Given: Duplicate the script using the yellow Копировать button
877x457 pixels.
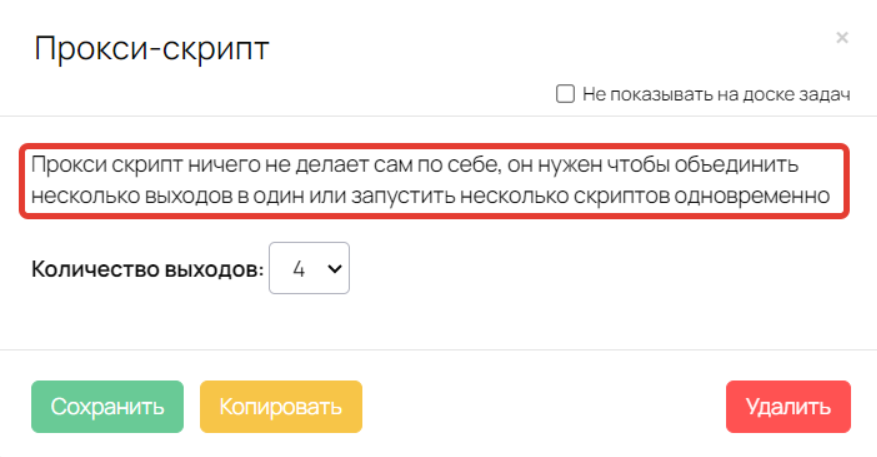Looking at the screenshot, I should click(281, 407).
